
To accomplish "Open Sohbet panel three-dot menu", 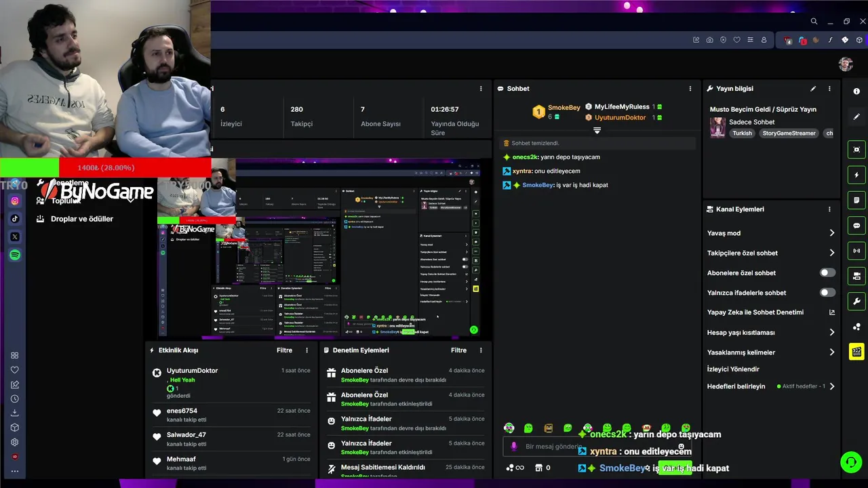I will 690,89.
